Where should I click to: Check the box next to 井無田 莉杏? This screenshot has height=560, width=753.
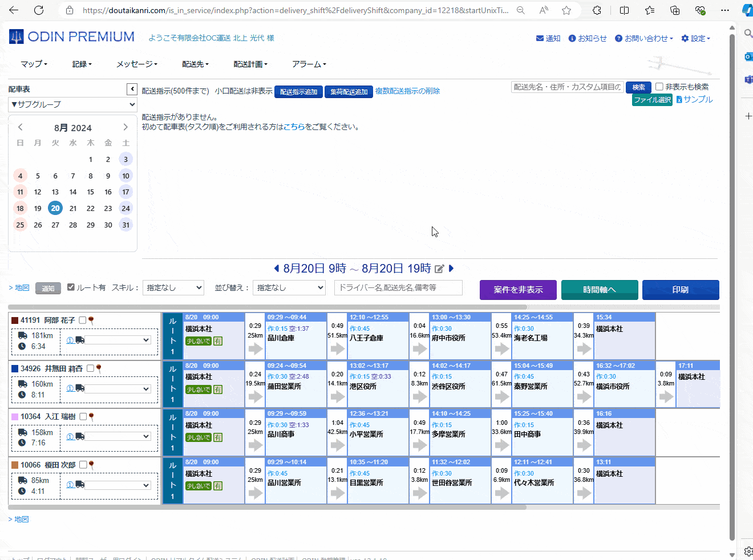(x=90, y=368)
